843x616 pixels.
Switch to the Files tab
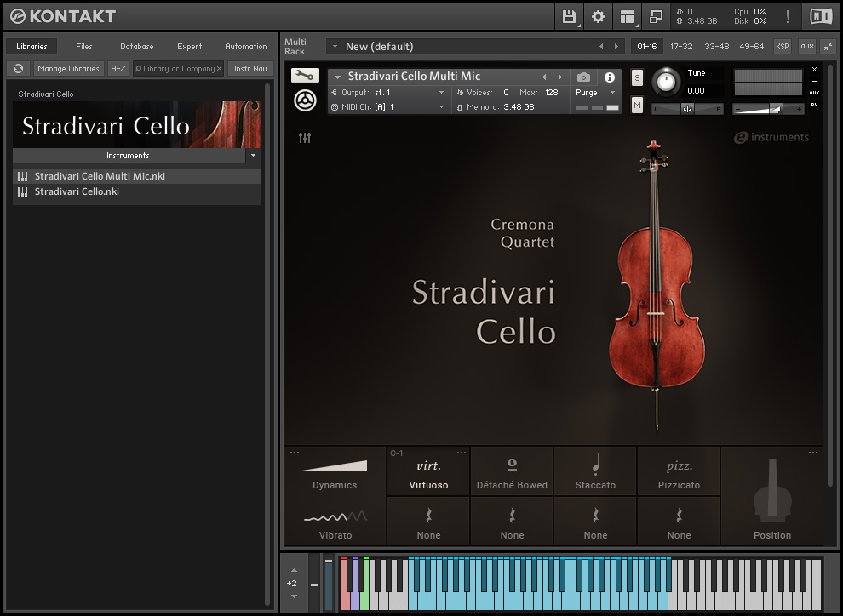(x=84, y=46)
